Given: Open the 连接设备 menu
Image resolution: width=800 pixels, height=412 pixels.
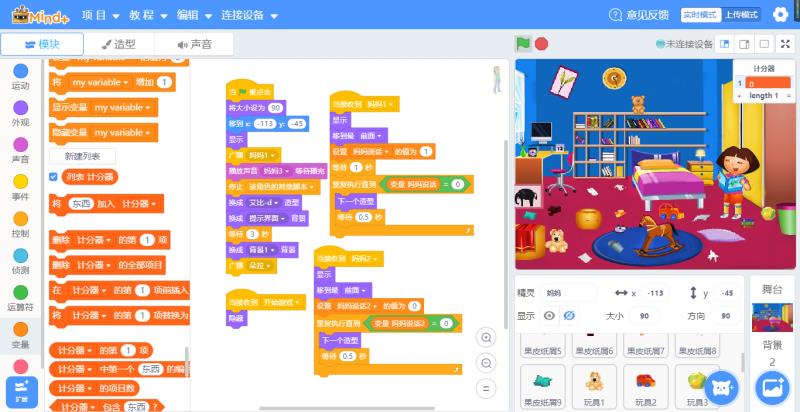Looking at the screenshot, I should [249, 15].
